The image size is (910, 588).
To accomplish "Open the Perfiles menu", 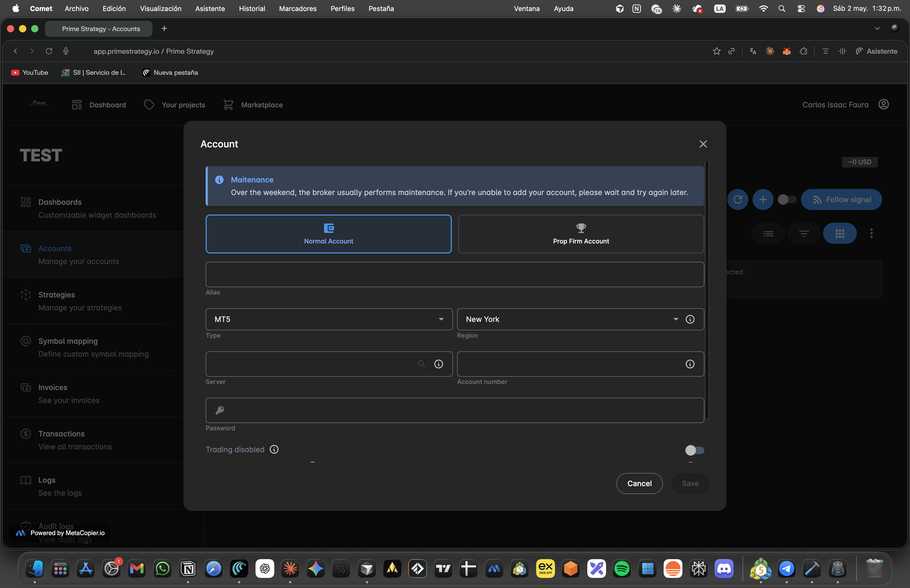I will [x=343, y=8].
